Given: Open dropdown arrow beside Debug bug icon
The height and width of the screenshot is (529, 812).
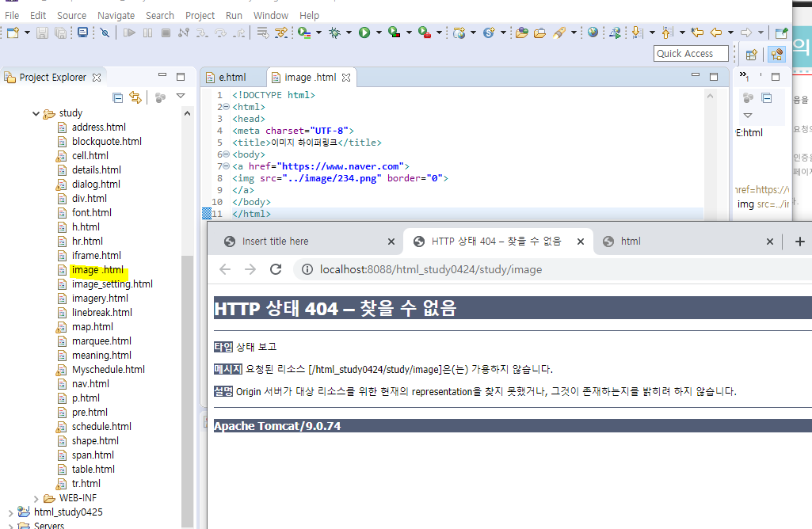Looking at the screenshot, I should point(349,32).
